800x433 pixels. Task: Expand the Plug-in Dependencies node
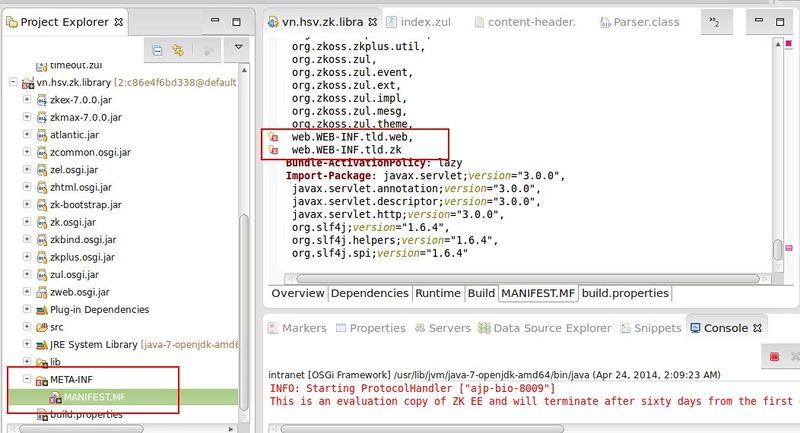(27, 309)
